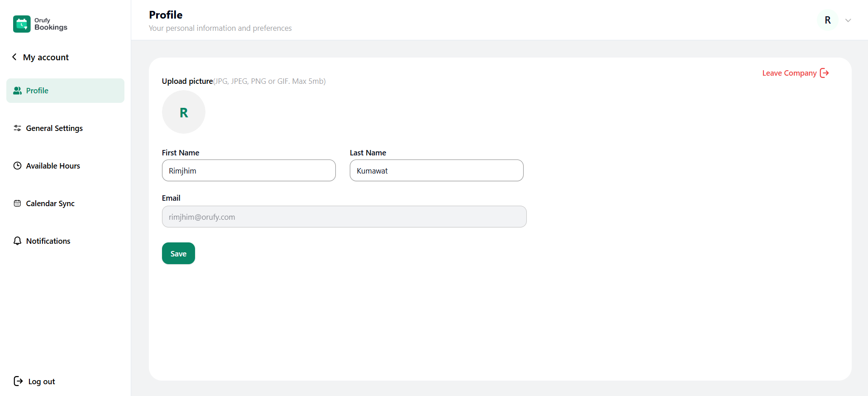Click the Notifications bell icon
This screenshot has width=868, height=396.
point(17,241)
